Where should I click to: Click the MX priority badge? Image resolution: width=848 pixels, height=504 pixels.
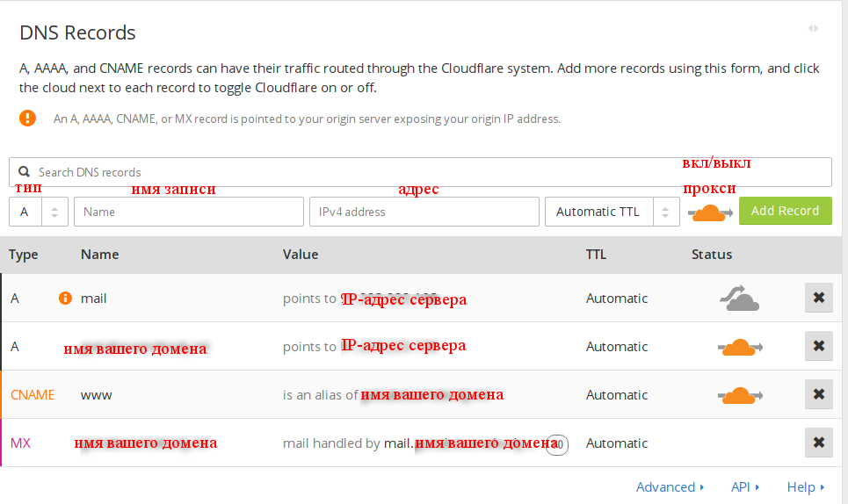coord(557,444)
